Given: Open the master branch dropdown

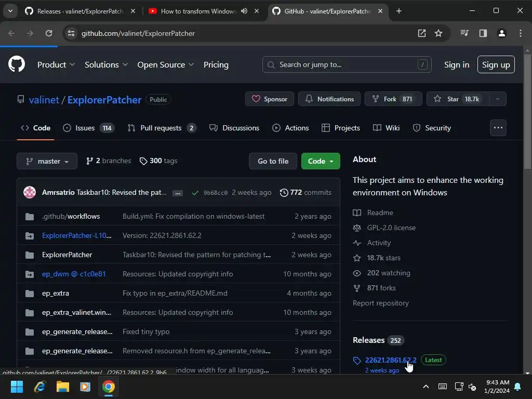Looking at the screenshot, I should pos(47,161).
